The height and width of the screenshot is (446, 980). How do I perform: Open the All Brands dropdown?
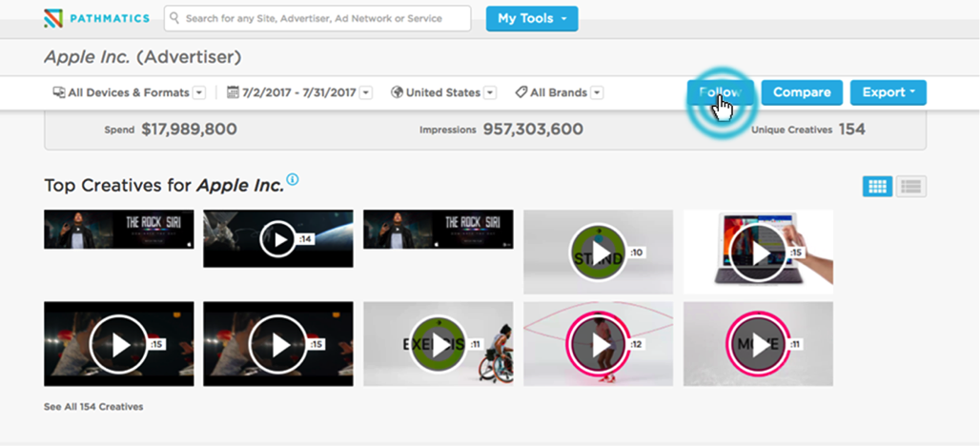pyautogui.click(x=597, y=92)
